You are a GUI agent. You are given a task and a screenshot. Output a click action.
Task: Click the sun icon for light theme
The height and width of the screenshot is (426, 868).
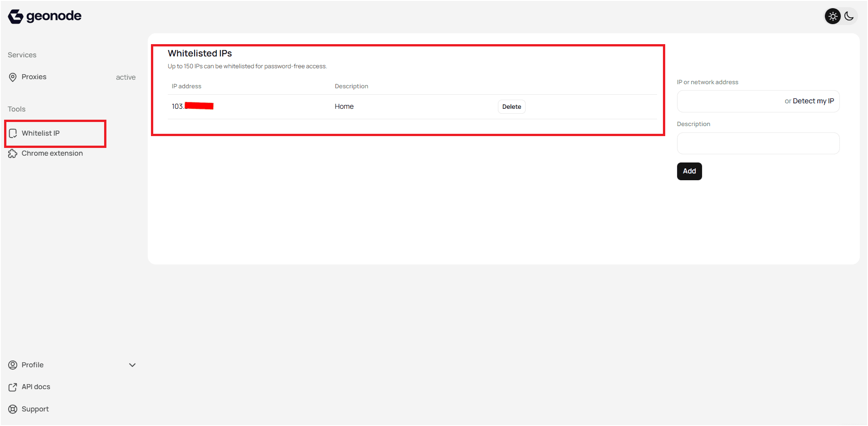click(833, 16)
